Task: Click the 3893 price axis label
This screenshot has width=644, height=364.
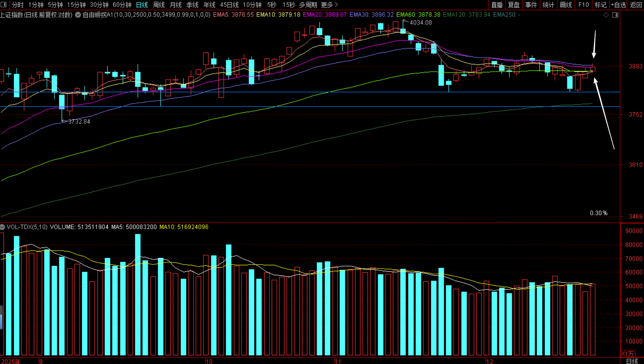Action: pyautogui.click(x=635, y=66)
